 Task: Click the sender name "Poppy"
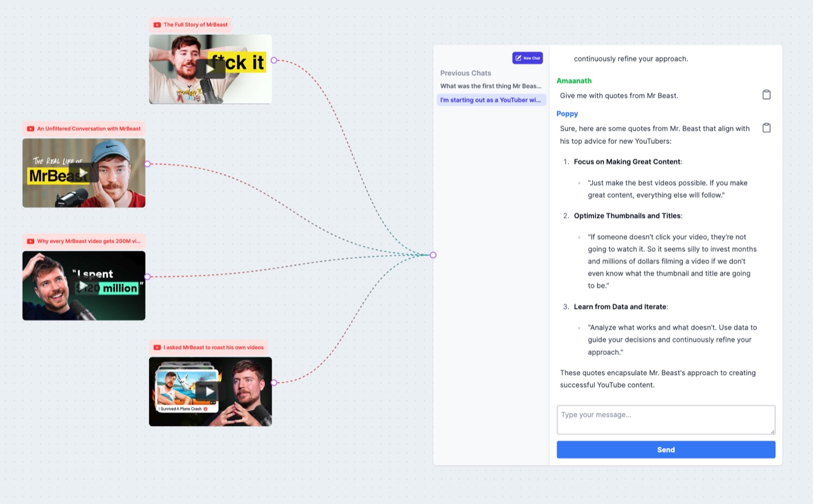[x=567, y=114]
